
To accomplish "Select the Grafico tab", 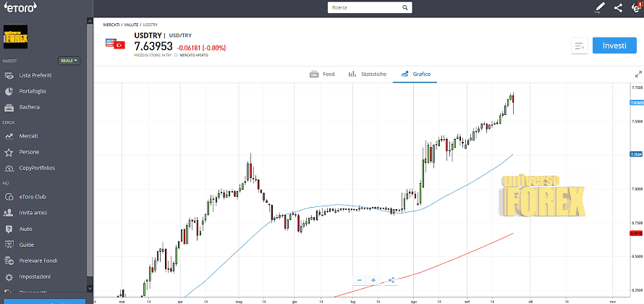I will coord(415,74).
